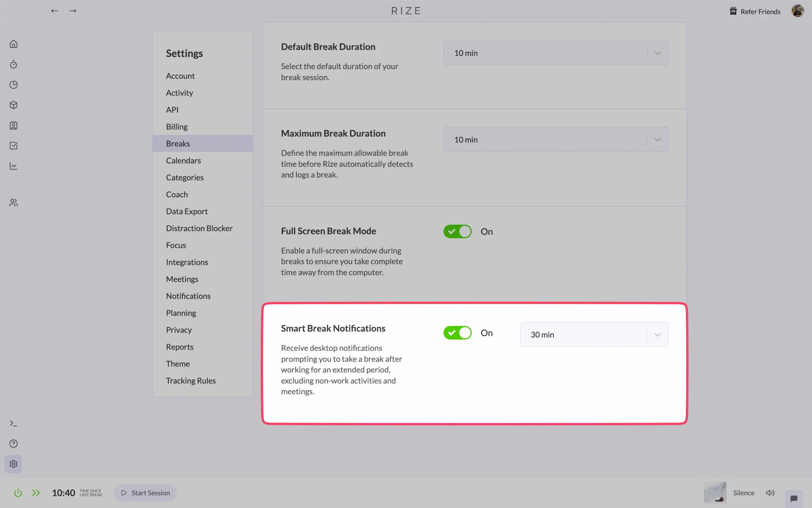Open the user profile avatar
812x508 pixels.
[x=798, y=11]
